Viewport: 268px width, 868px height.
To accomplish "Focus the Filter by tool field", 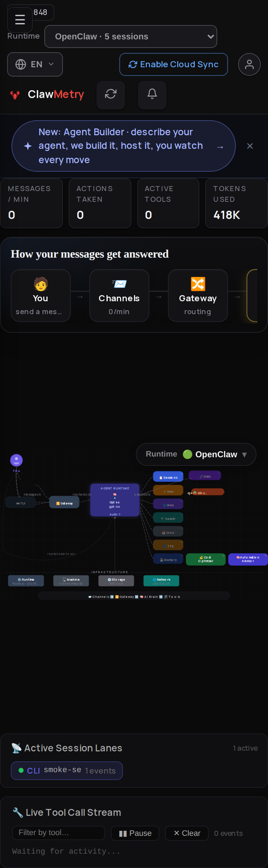I will (x=59, y=833).
